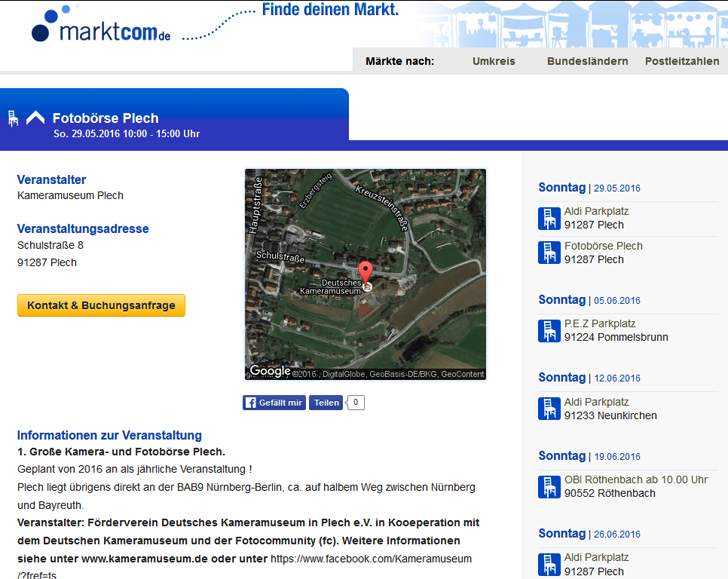Click the red map pin marker
This screenshot has height=579, width=728.
[365, 273]
